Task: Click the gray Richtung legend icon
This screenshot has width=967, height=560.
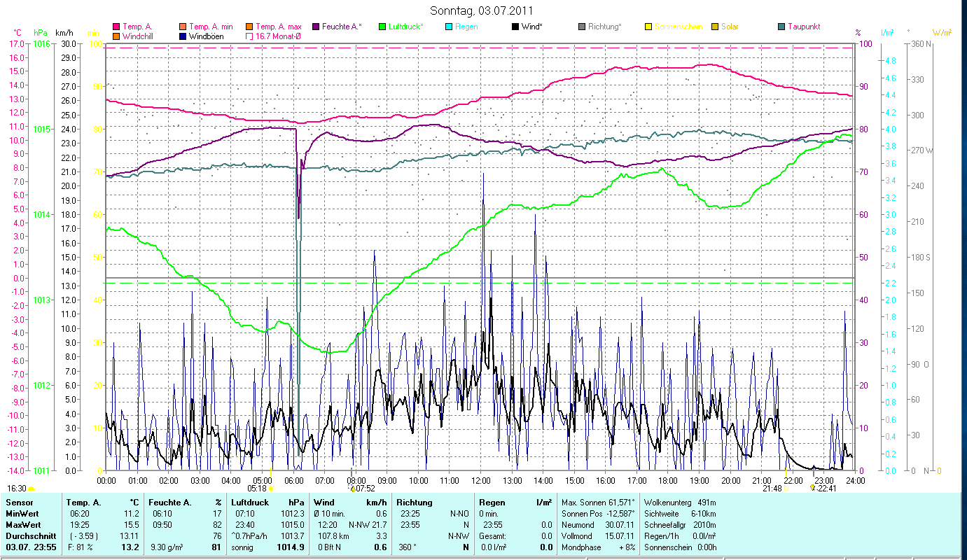Action: pyautogui.click(x=582, y=27)
